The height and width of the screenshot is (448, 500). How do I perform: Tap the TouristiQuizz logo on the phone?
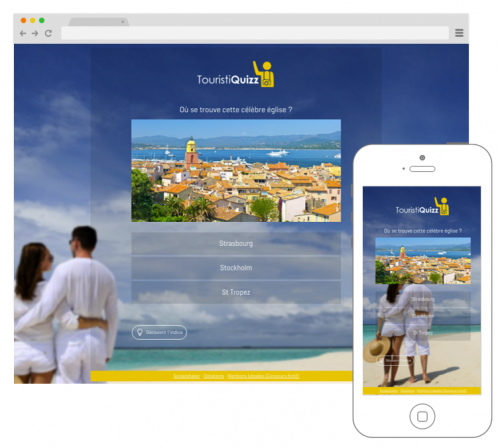click(x=422, y=206)
